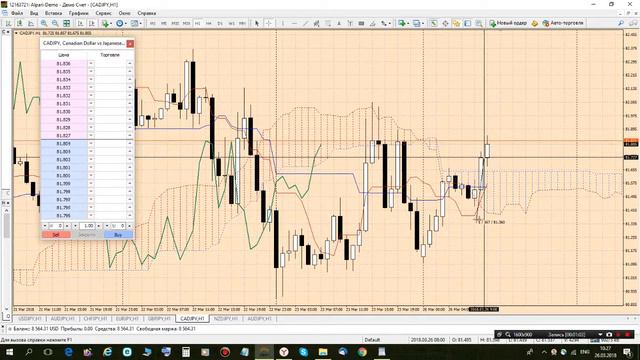Switch to the EURJPY,H1 chart tab
This screenshot has width=640, height=360.
(x=127, y=318)
